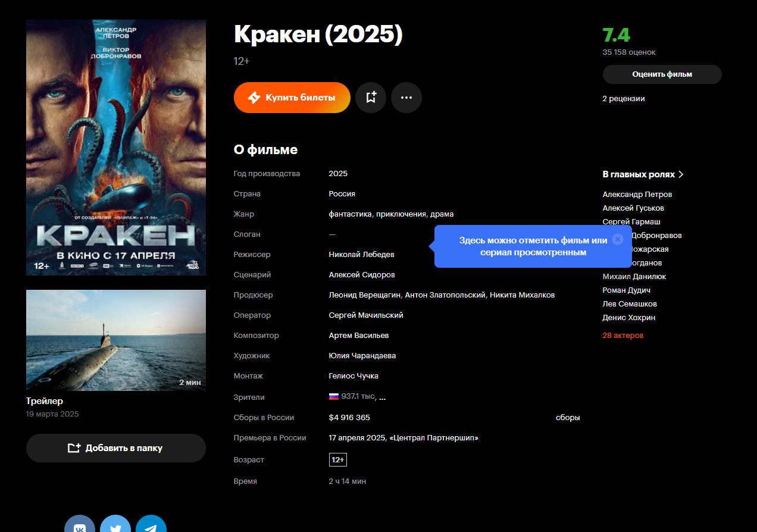Open the Кракен movie poster

point(116,148)
